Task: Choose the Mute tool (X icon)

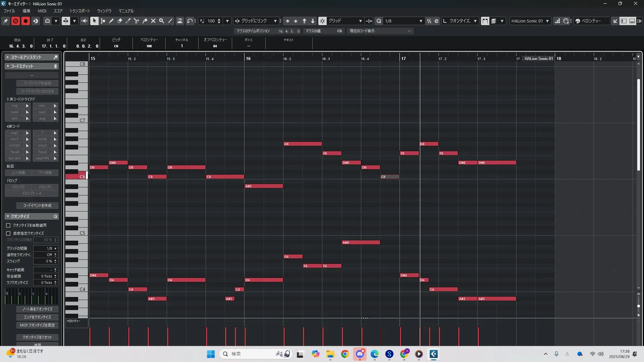Action: click(x=153, y=21)
